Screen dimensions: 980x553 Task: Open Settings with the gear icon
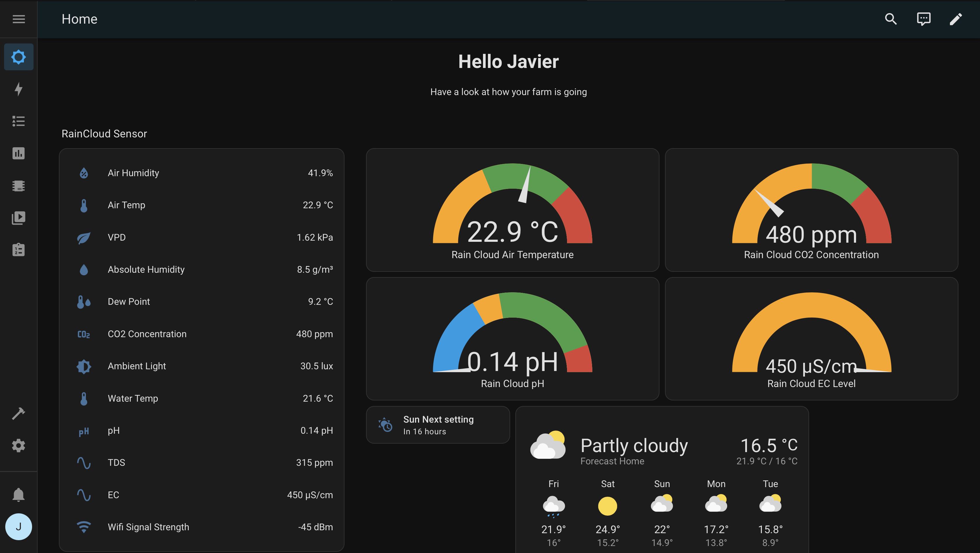[x=18, y=445]
